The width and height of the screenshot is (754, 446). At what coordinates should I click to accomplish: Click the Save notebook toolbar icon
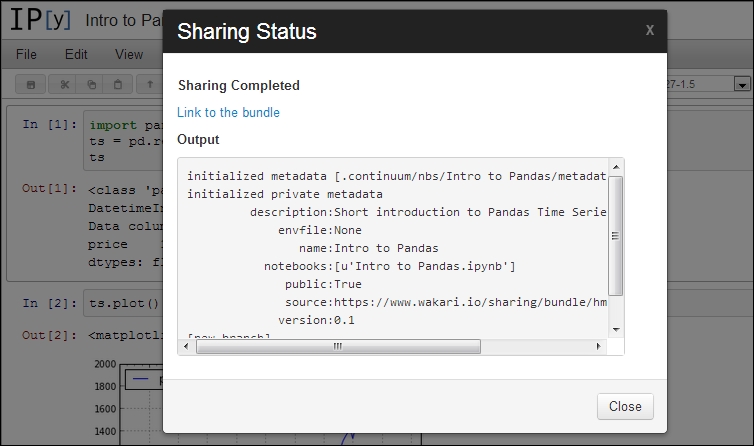point(31,85)
